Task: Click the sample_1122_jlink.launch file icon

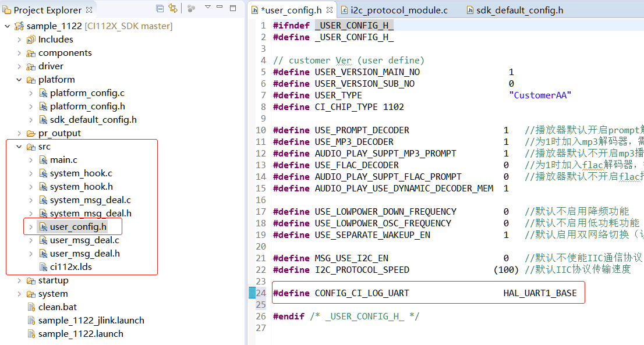Action: coord(31,321)
